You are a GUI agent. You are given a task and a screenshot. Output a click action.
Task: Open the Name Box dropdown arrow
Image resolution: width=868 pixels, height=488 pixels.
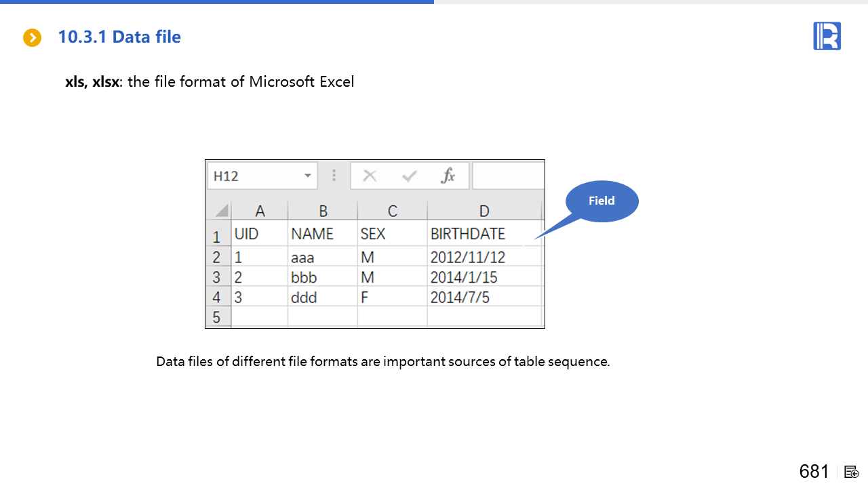[307, 176]
